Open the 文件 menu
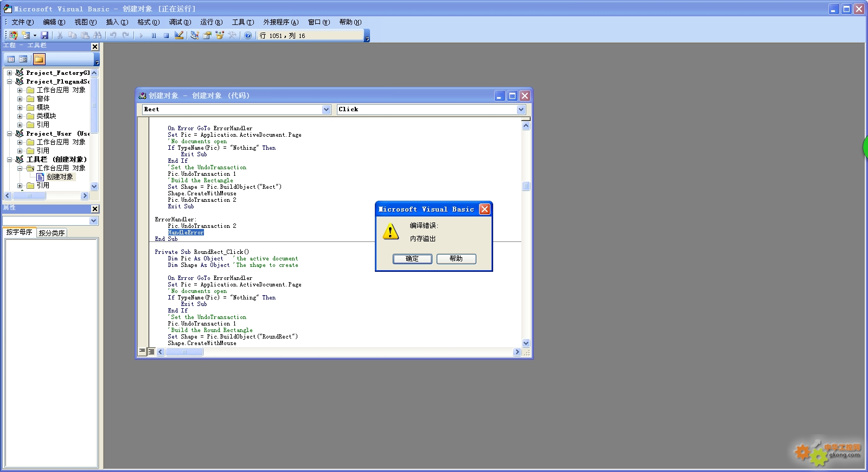 click(22, 22)
